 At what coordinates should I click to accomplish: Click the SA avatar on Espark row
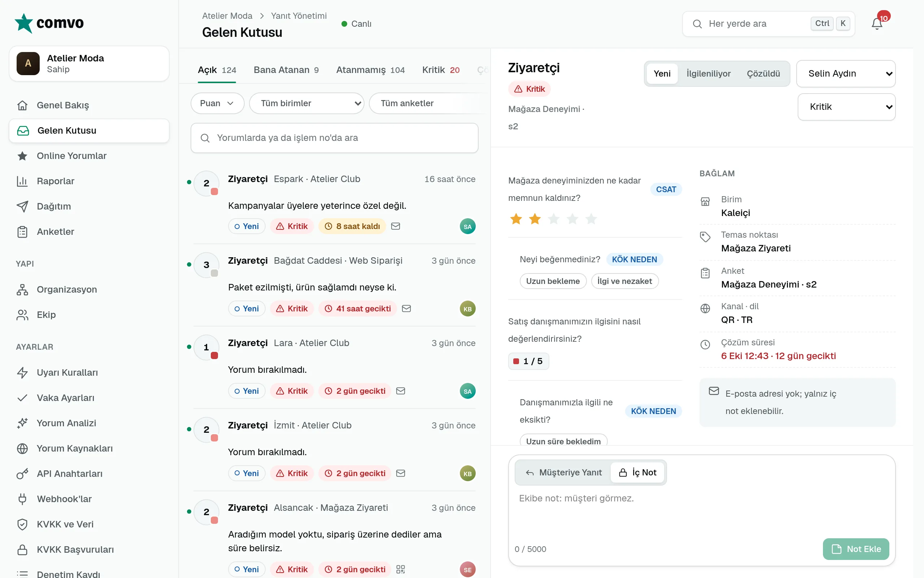tap(467, 226)
